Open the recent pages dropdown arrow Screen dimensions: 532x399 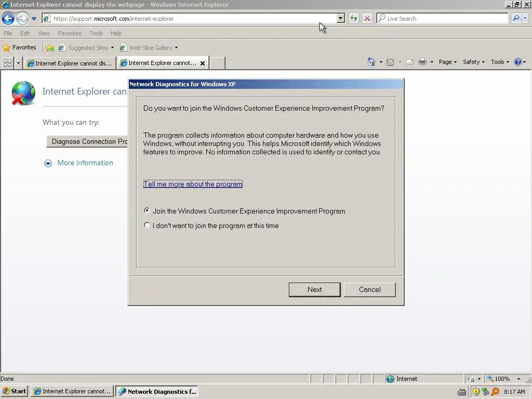coord(34,19)
